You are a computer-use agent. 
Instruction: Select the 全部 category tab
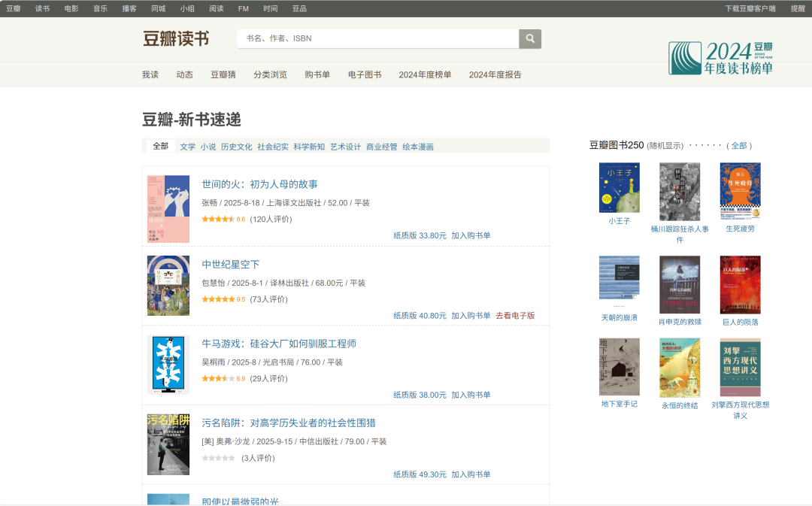click(x=161, y=146)
